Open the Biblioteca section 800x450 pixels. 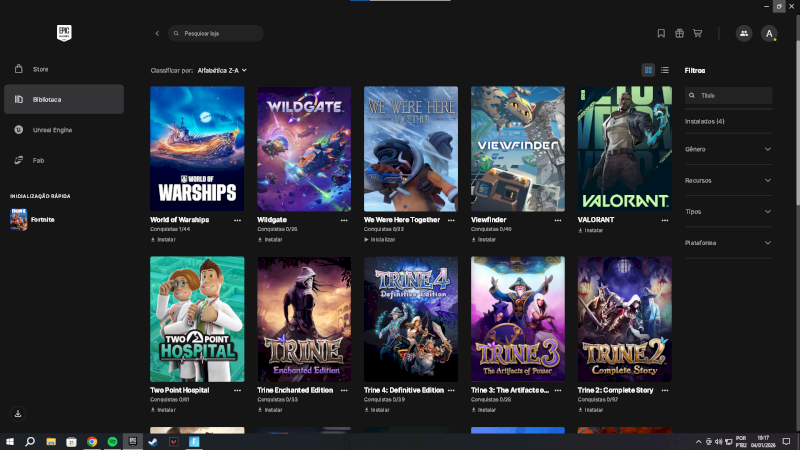64,99
